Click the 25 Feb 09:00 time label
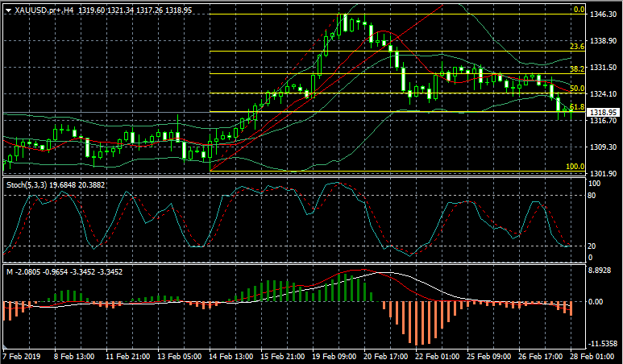Screen dimensions: 623x364 pos(489,357)
